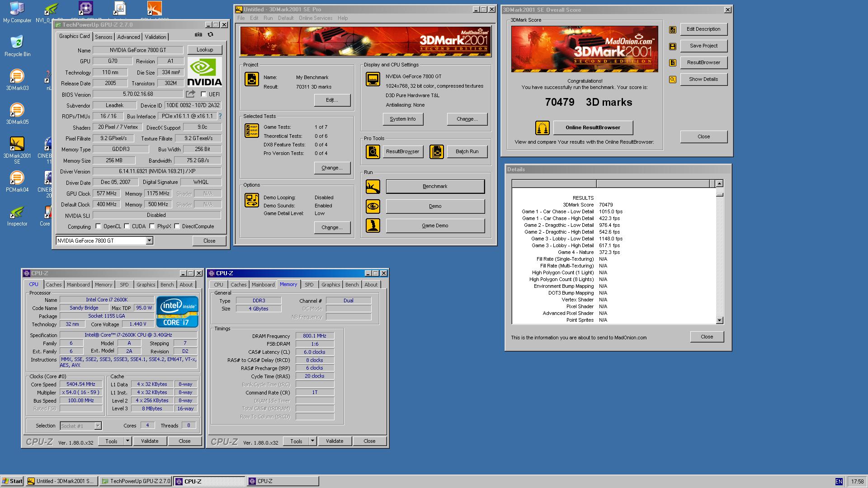Click the Project icon in 3DMark
The width and height of the screenshot is (868, 488).
coord(252,79)
